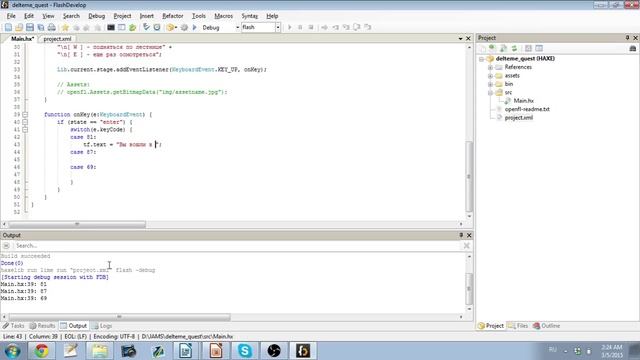Click the Build Project toolbar icon
Image resolution: width=640 pixels, height=360 pixels.
(171, 27)
